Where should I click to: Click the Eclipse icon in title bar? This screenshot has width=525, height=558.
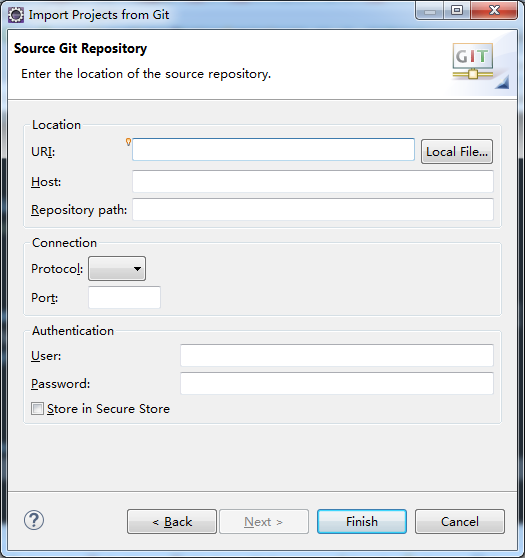point(16,15)
